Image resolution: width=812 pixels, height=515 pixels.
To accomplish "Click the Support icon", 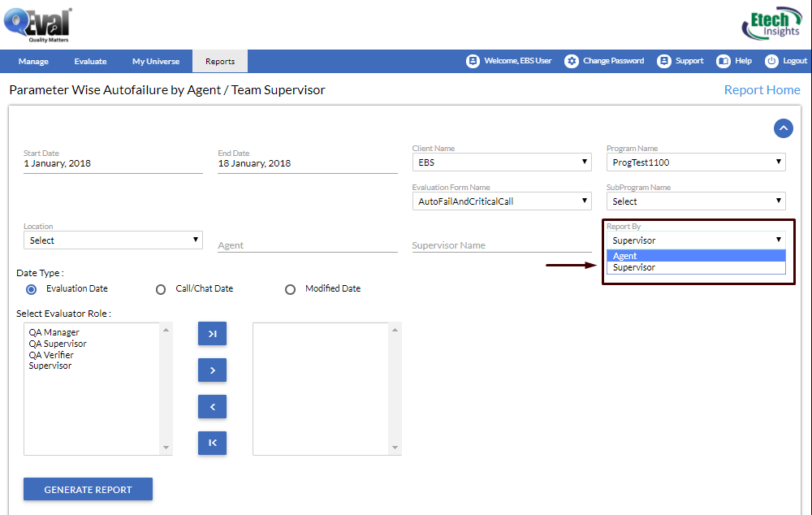I will tap(664, 61).
